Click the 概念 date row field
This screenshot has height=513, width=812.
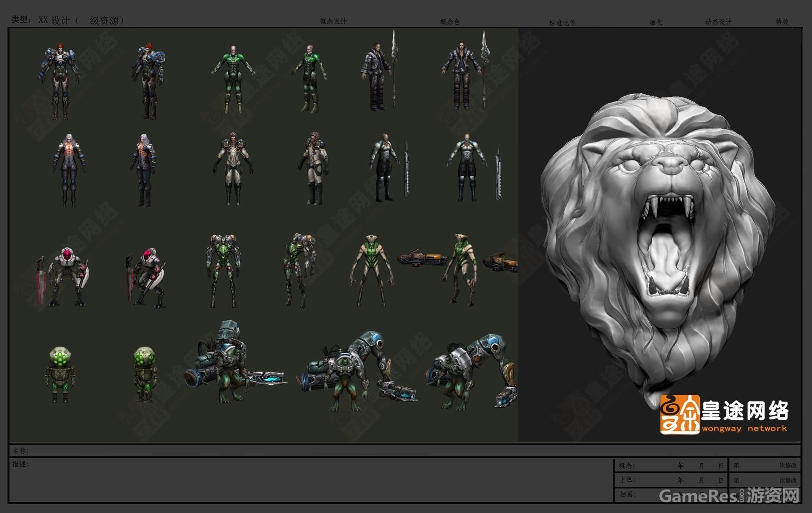click(x=671, y=465)
